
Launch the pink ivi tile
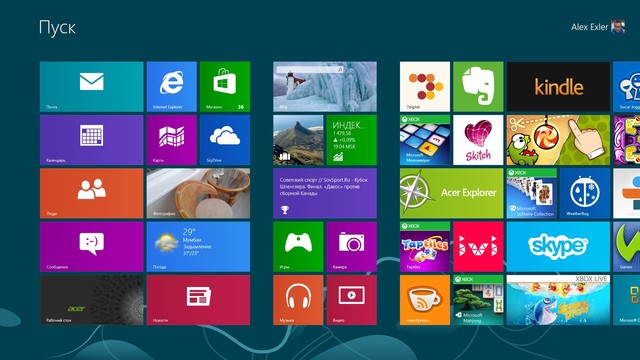(x=478, y=247)
